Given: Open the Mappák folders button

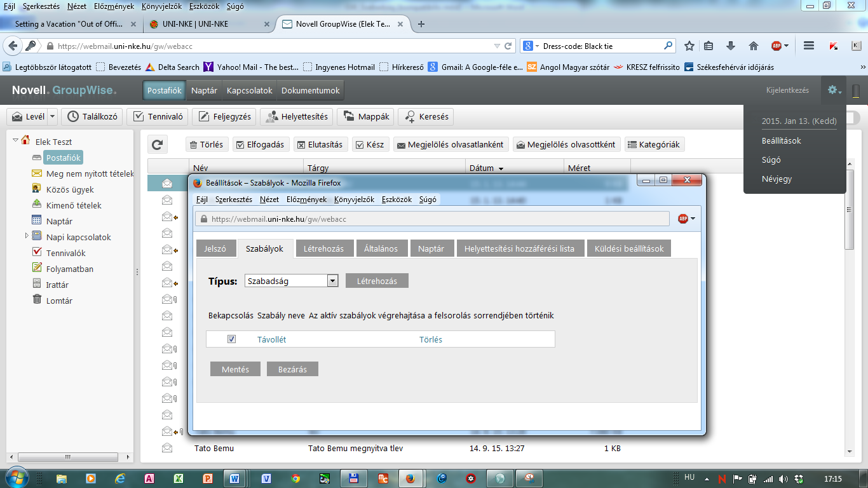Looking at the screenshot, I should pyautogui.click(x=365, y=117).
